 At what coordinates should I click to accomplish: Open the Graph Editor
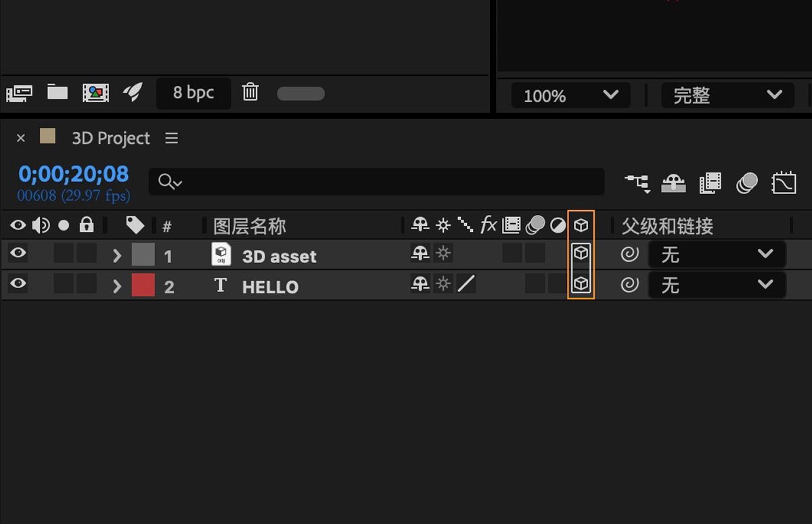pyautogui.click(x=784, y=183)
